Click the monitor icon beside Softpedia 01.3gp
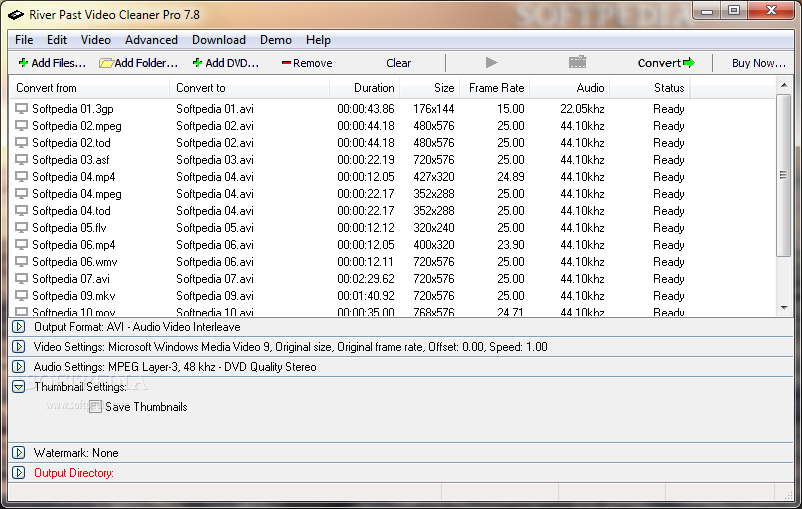 point(21,109)
